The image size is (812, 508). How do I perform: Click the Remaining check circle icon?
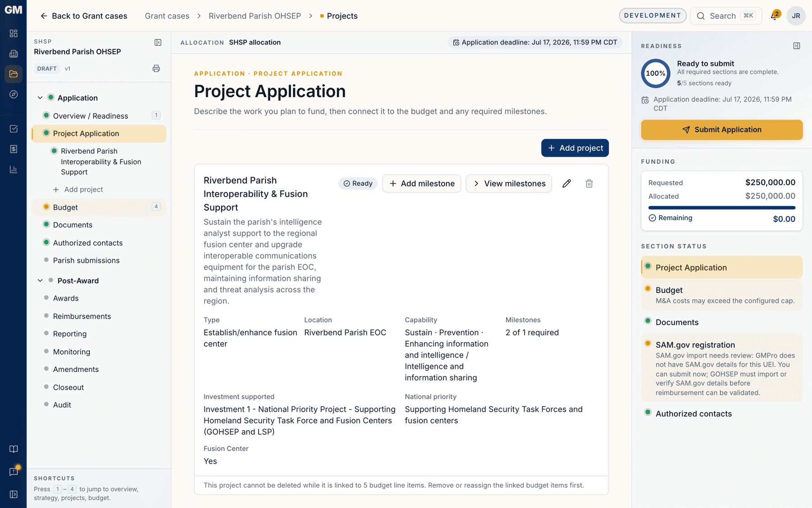pyautogui.click(x=652, y=218)
